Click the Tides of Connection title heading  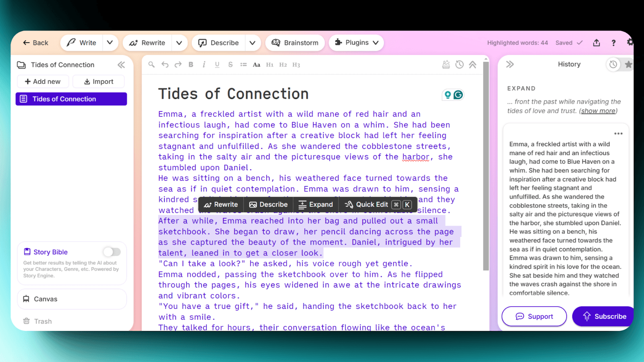point(233,94)
